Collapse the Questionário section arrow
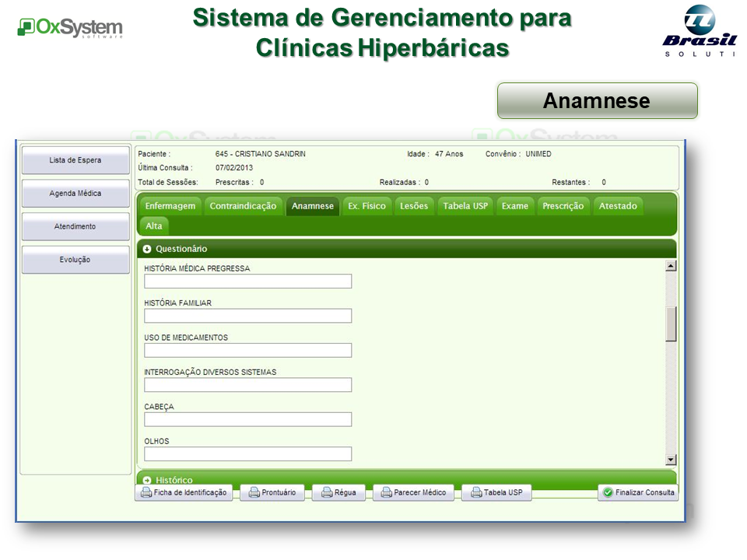This screenshot has width=747, height=560. click(147, 249)
